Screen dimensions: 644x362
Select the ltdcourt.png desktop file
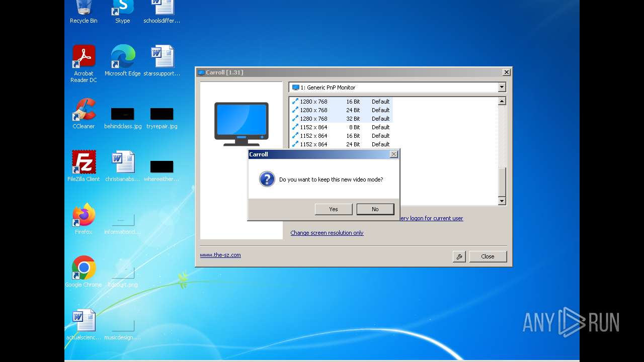(123, 276)
